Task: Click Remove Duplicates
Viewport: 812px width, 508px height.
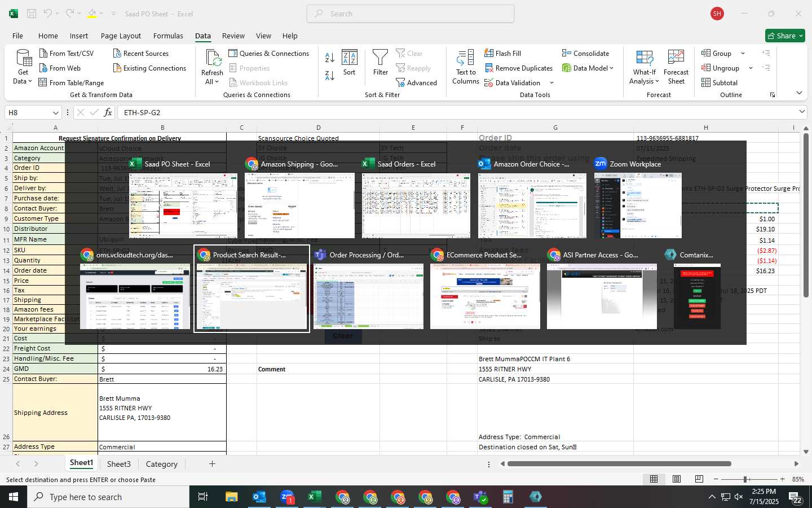Action: pos(518,68)
